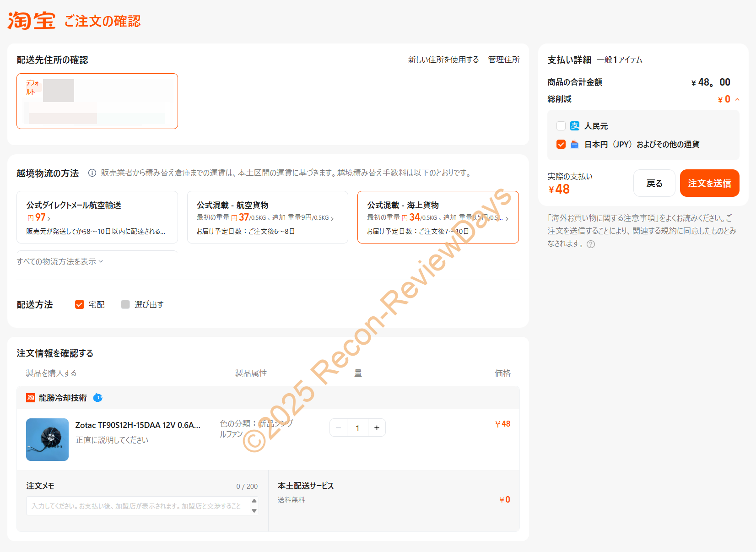Open 公式混載 - 航空貨物 rate details chevron
The width and height of the screenshot is (756, 552).
click(332, 218)
